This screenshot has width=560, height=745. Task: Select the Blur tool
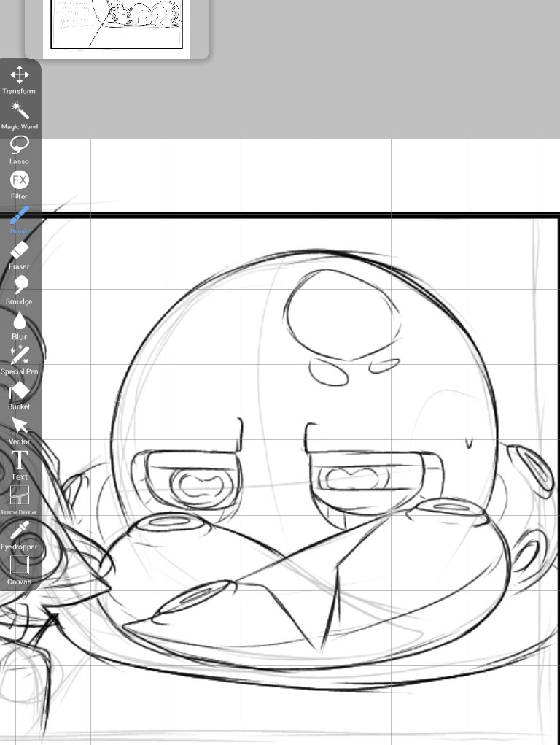tap(19, 325)
